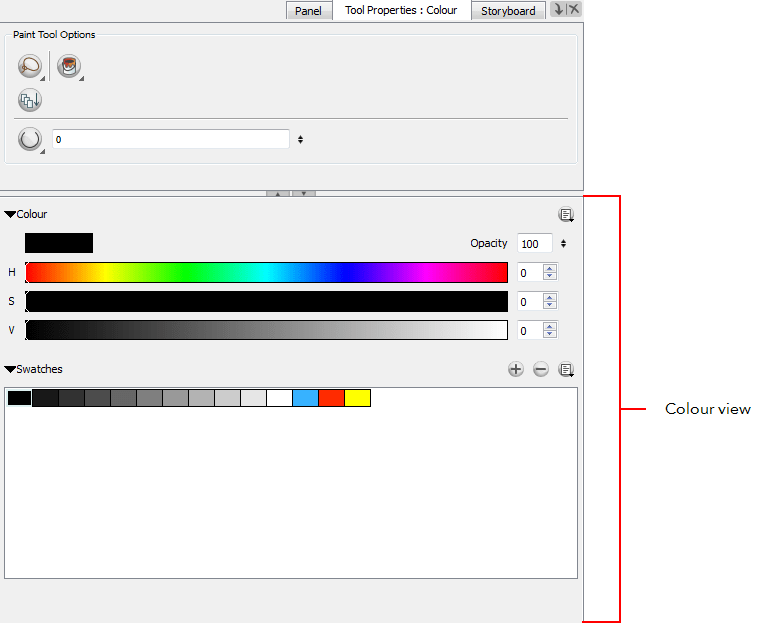The image size is (775, 623).
Task: Select the red swatch
Action: coord(331,398)
